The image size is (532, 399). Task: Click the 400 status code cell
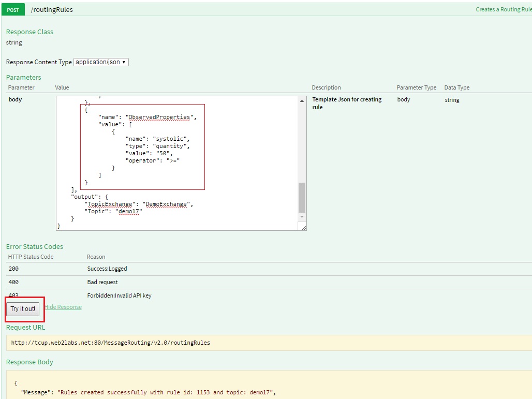tap(13, 282)
